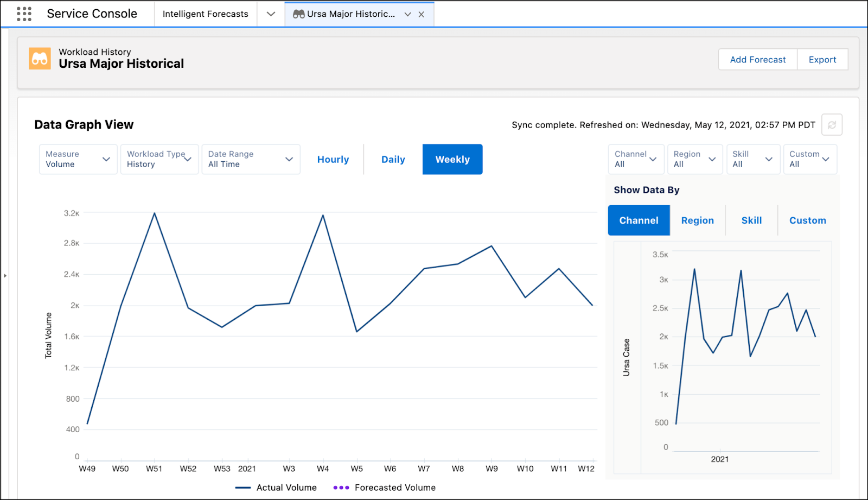This screenshot has height=500, width=868.
Task: Click the W12 x-axis label
Action: click(x=586, y=469)
